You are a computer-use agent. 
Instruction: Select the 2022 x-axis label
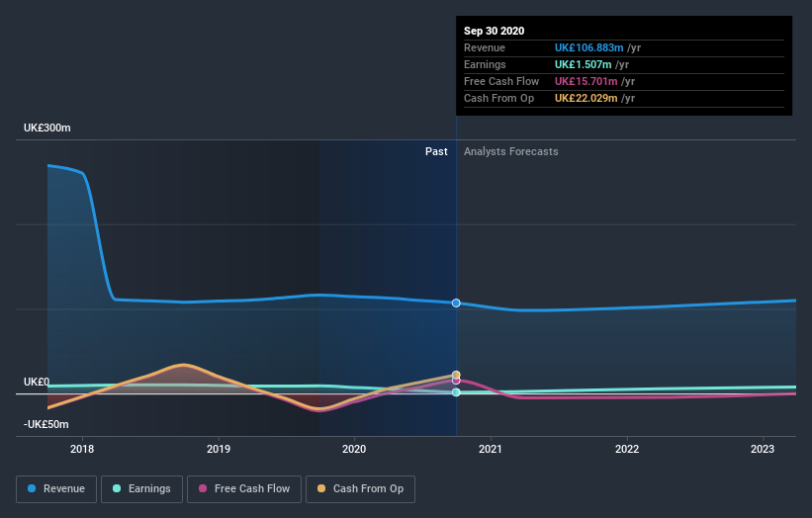coord(627,449)
